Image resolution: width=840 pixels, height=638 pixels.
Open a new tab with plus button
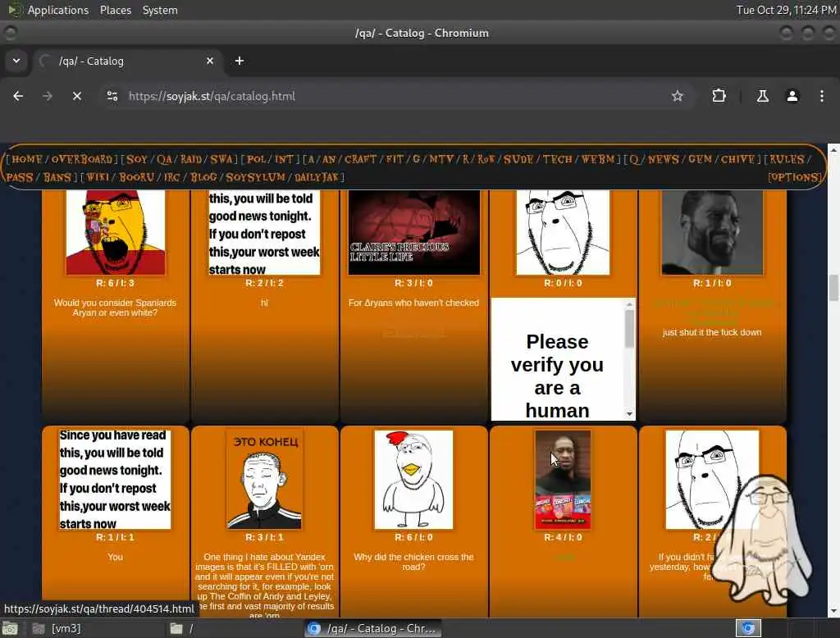point(240,61)
